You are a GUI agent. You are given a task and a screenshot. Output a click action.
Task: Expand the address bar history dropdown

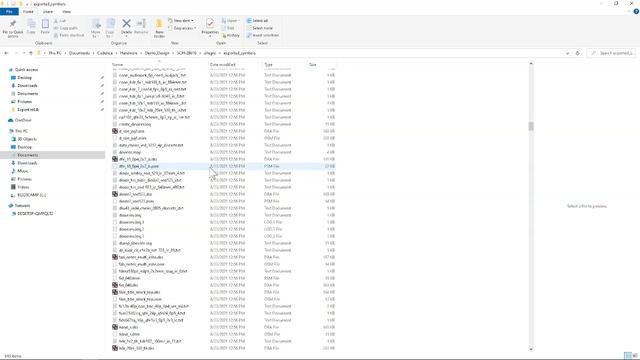point(567,53)
